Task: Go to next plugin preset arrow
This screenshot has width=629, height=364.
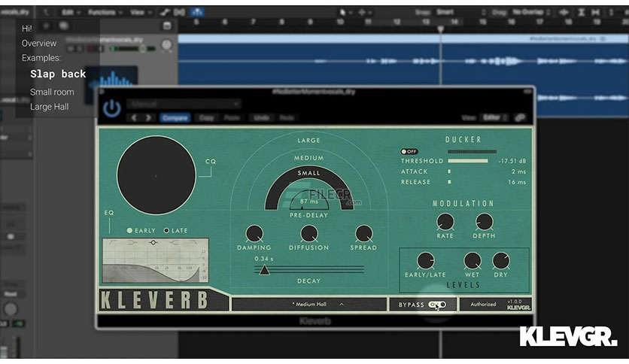Action: (x=149, y=117)
